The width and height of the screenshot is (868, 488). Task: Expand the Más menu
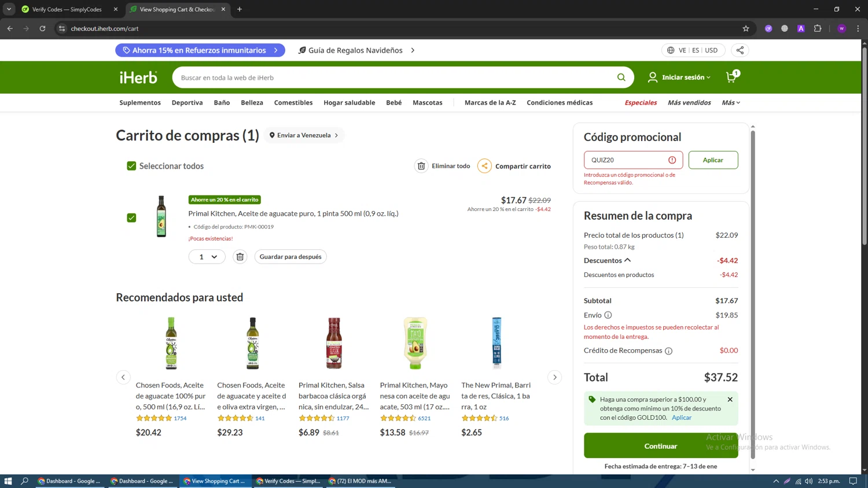(x=731, y=103)
